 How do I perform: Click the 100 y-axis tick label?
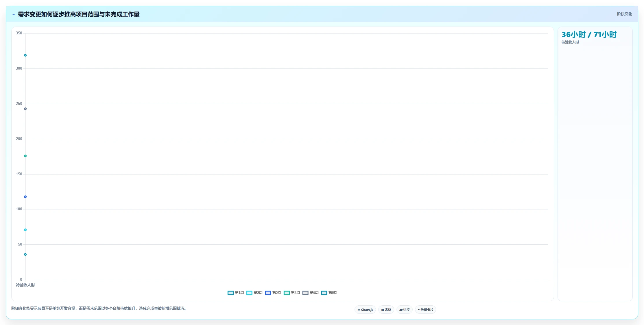(x=19, y=209)
